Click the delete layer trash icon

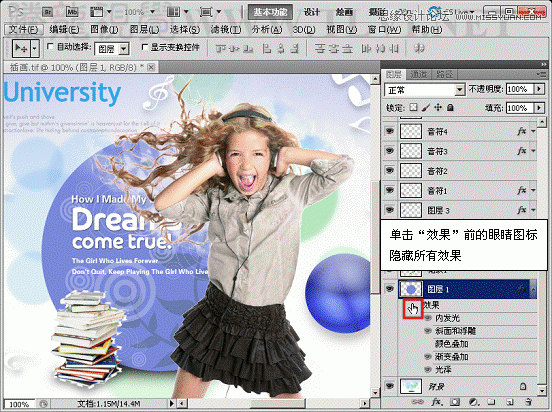(x=528, y=402)
